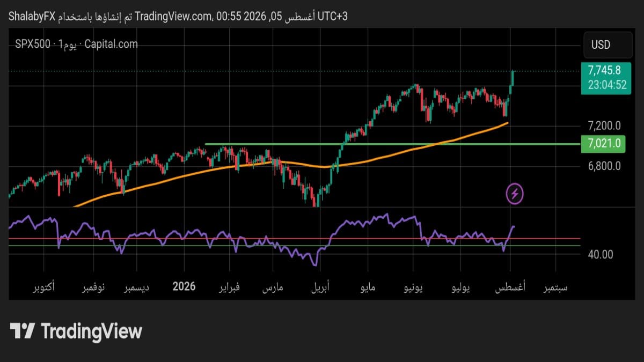Open the SPX500 symbol title
644x362 pixels.
(33, 45)
